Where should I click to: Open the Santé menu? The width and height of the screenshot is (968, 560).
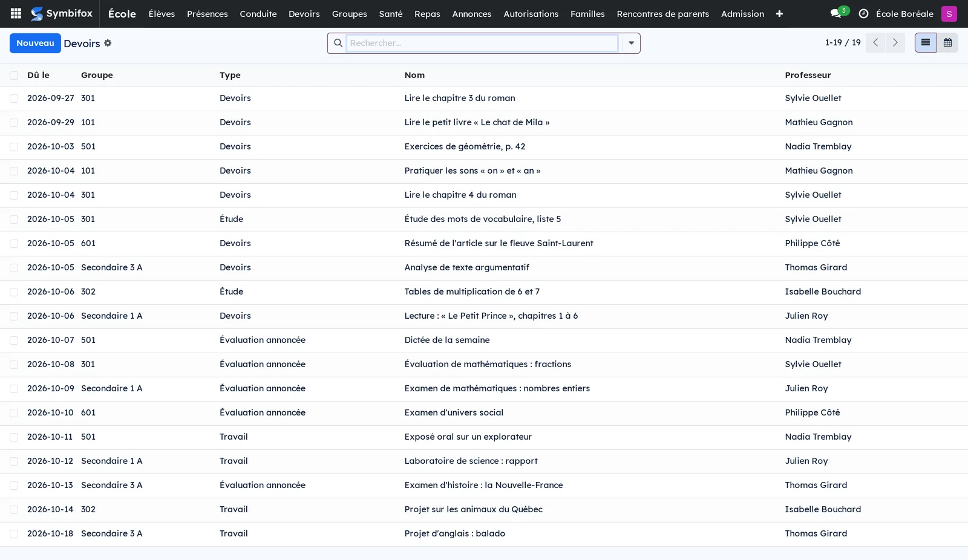[391, 13]
